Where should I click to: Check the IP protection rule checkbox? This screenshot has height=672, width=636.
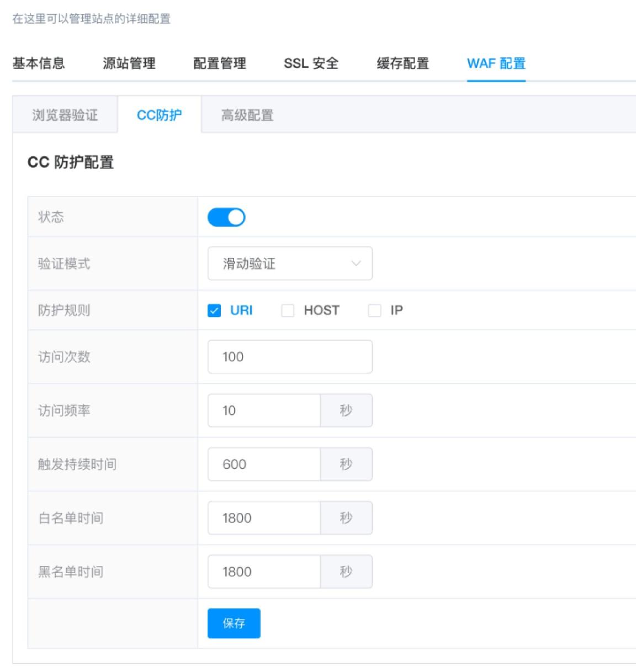[375, 310]
